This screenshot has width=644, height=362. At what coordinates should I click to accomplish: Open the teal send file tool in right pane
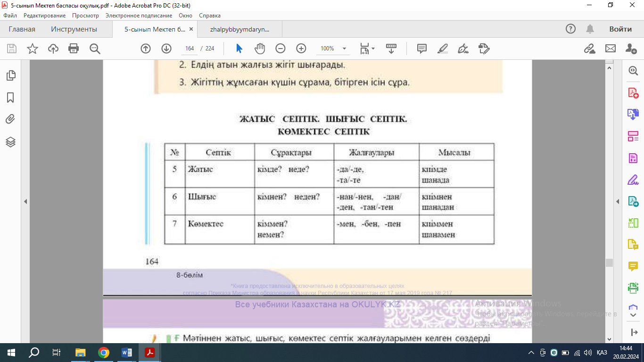tap(633, 202)
